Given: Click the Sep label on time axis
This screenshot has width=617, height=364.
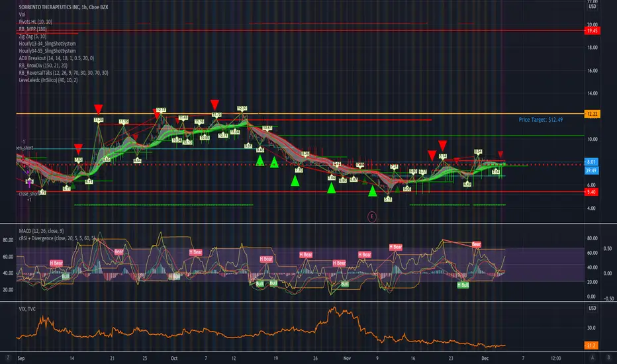Looking at the screenshot, I should click(21, 358).
